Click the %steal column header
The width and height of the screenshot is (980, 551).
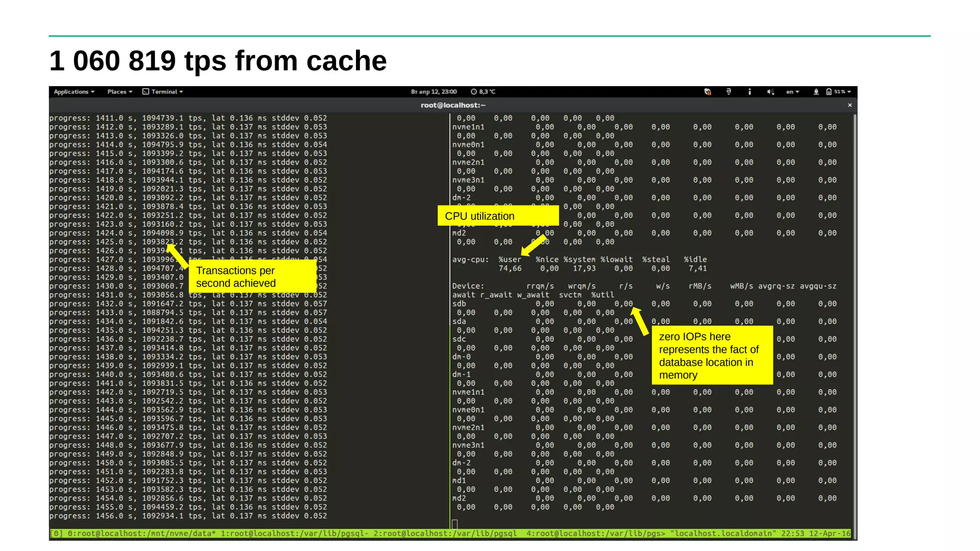coord(656,260)
